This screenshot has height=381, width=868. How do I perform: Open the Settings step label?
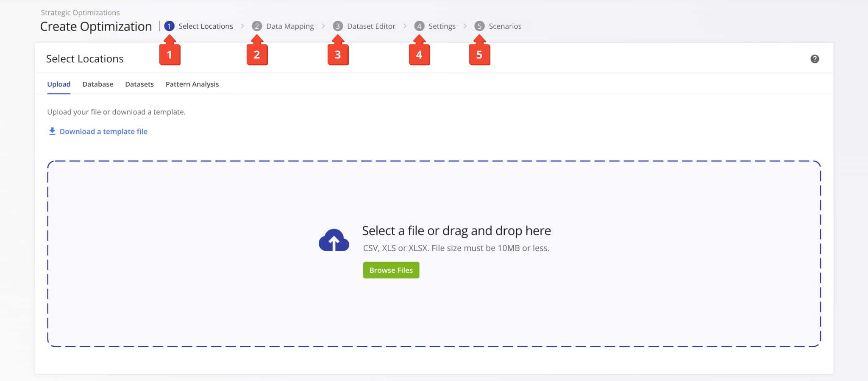(442, 26)
